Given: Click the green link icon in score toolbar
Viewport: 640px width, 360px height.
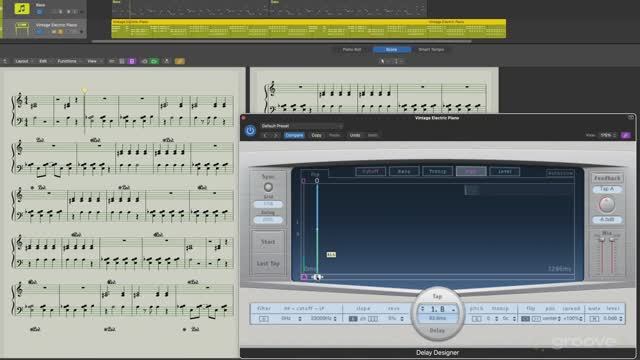Looking at the screenshot, I should tap(154, 61).
